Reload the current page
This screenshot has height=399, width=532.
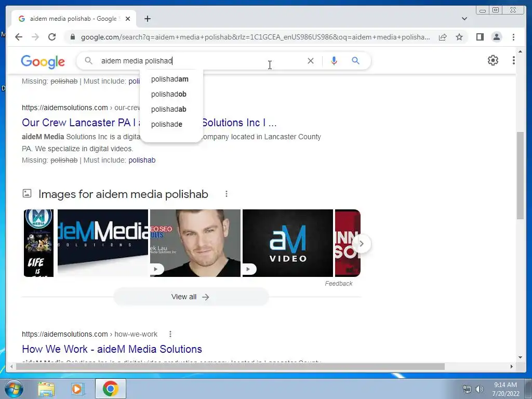tap(52, 37)
